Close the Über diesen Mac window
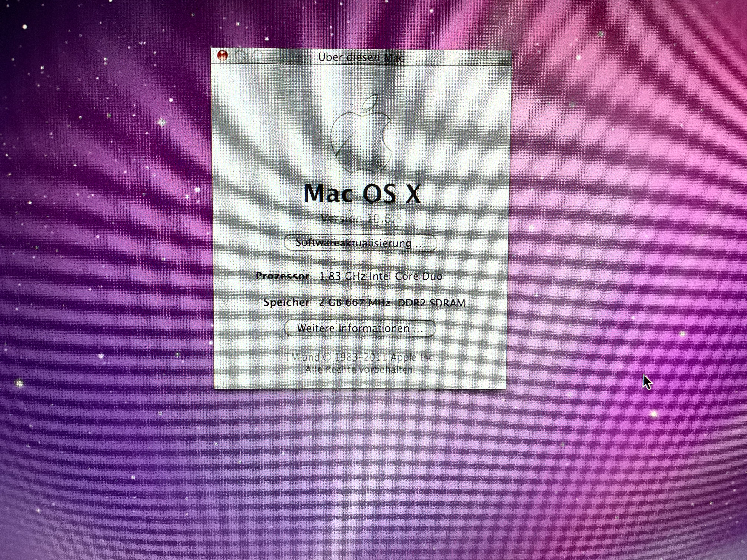Image resolution: width=747 pixels, height=560 pixels. tap(222, 55)
